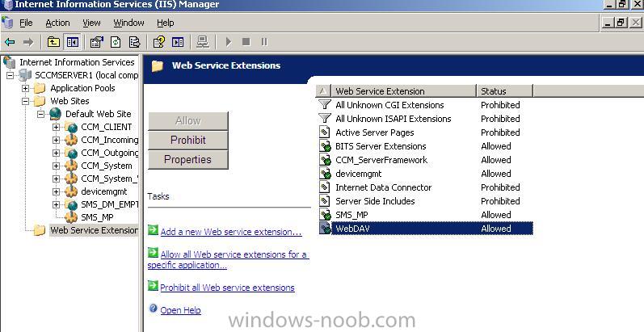
Task: Expand the CCM_Outgoing node
Action: coord(56,153)
